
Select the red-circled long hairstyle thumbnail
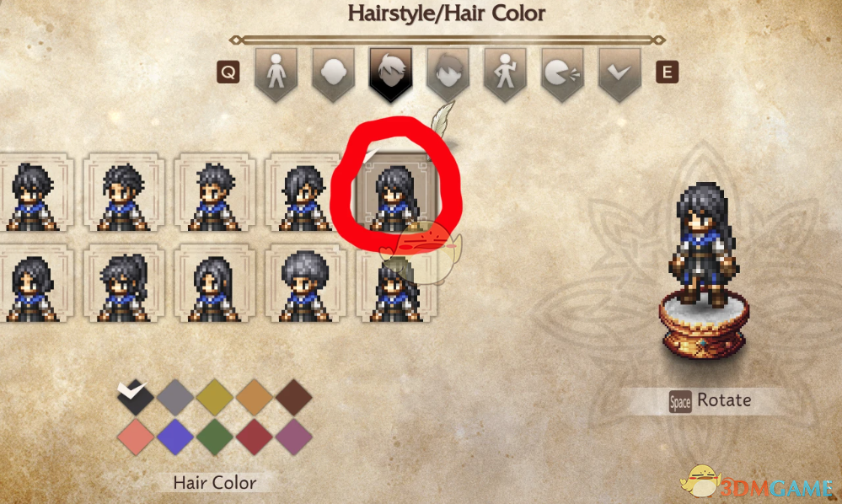click(x=396, y=192)
